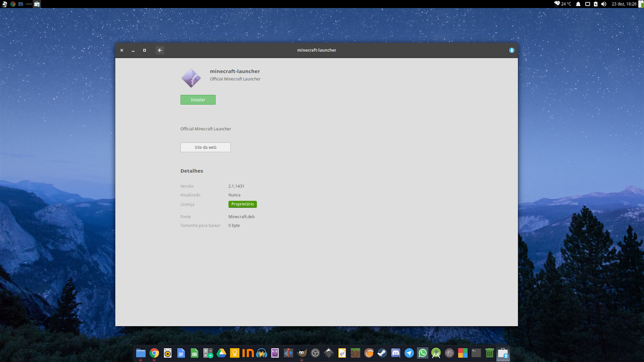Open the clock showing 23 dez, 16:26

(x=624, y=4)
